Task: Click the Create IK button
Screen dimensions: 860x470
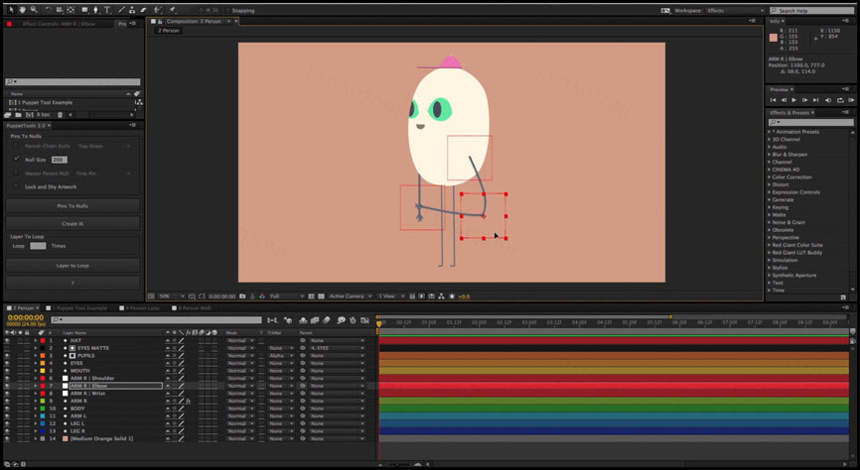Action: tap(72, 224)
